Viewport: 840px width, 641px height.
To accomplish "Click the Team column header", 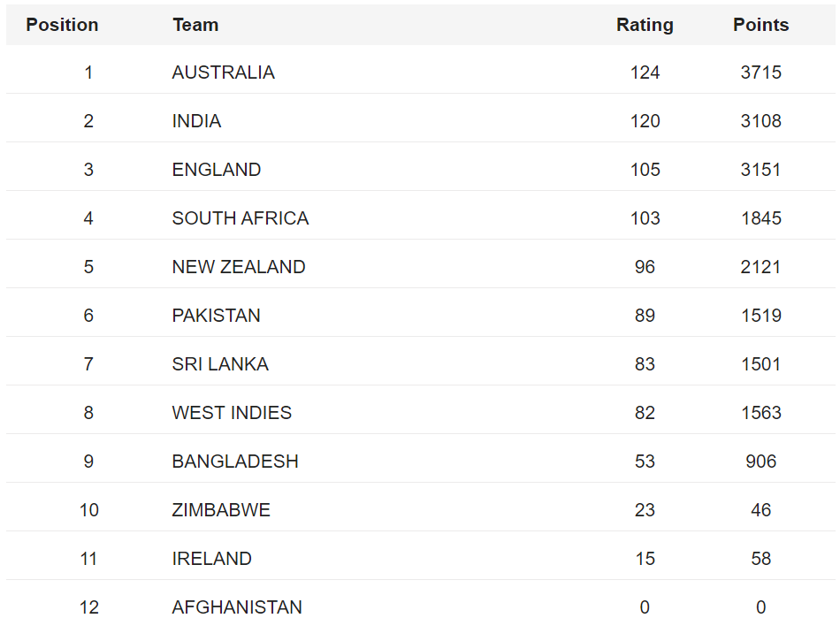I will pos(195,25).
